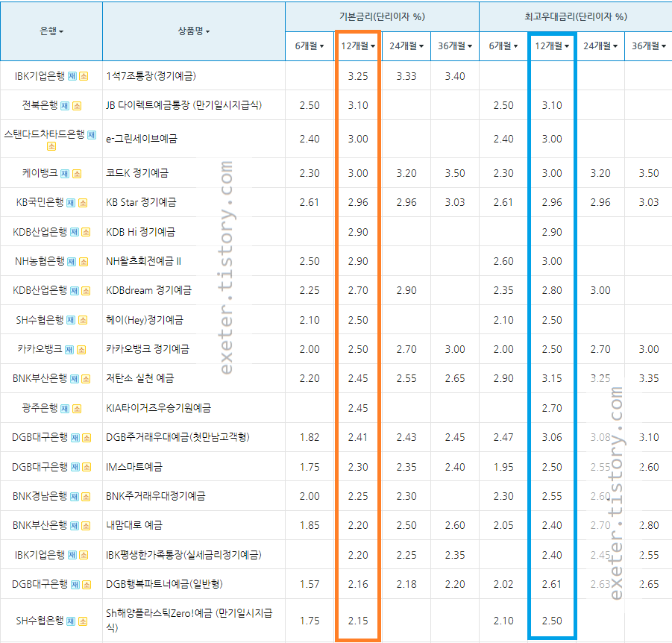The image size is (672, 643).
Task: Sort by 36개월 under 최고우대금리
Action: tap(648, 46)
